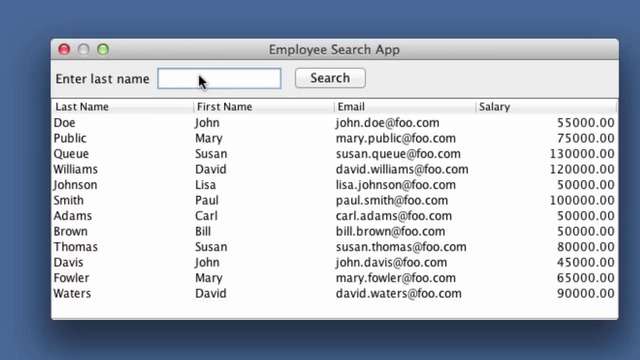
Task: Click the 'Enter last name' label
Action: [102, 79]
